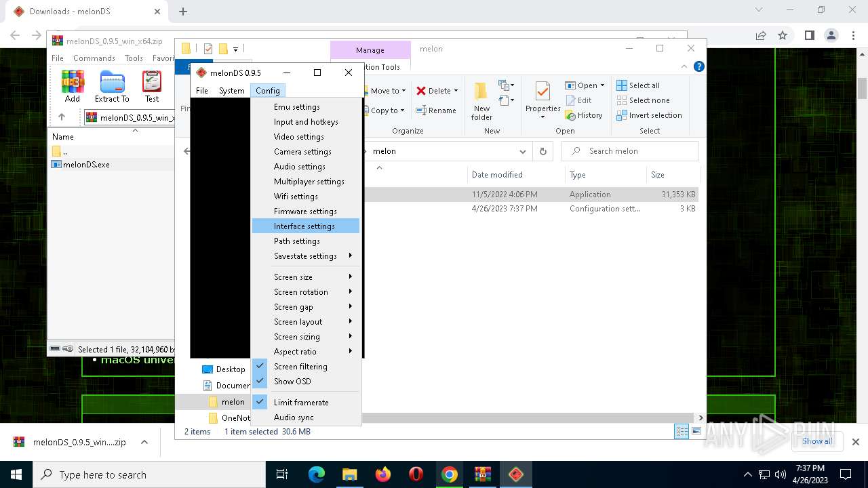Open a new Chrome tab
Viewport: 868px width, 488px height.
[183, 12]
